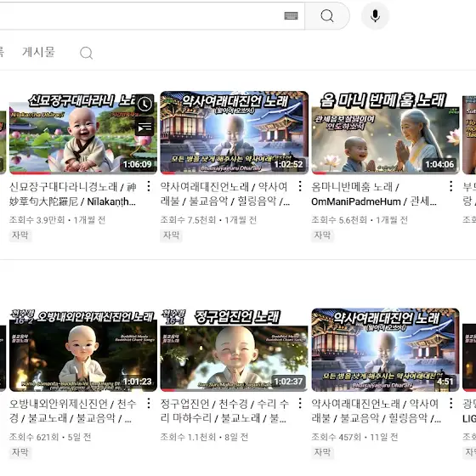Click the channel search magnifier icon
Screen dimensions: 476x476
point(86,53)
